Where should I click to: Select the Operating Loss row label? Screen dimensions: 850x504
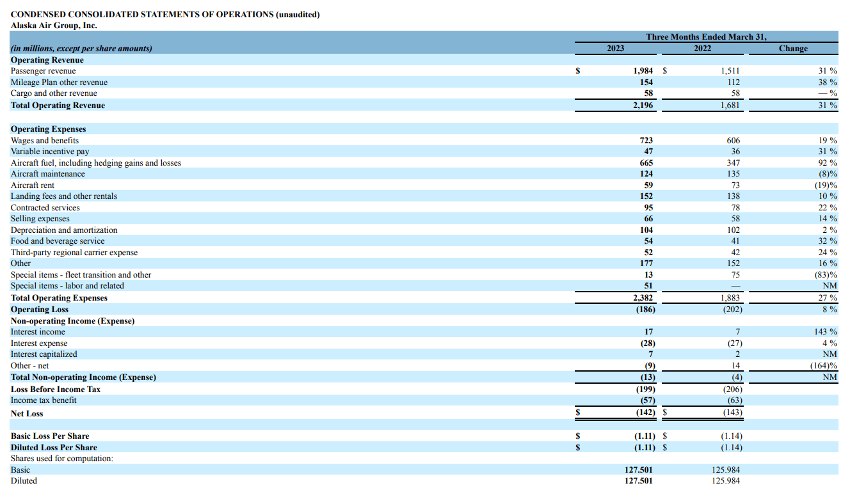[36, 309]
